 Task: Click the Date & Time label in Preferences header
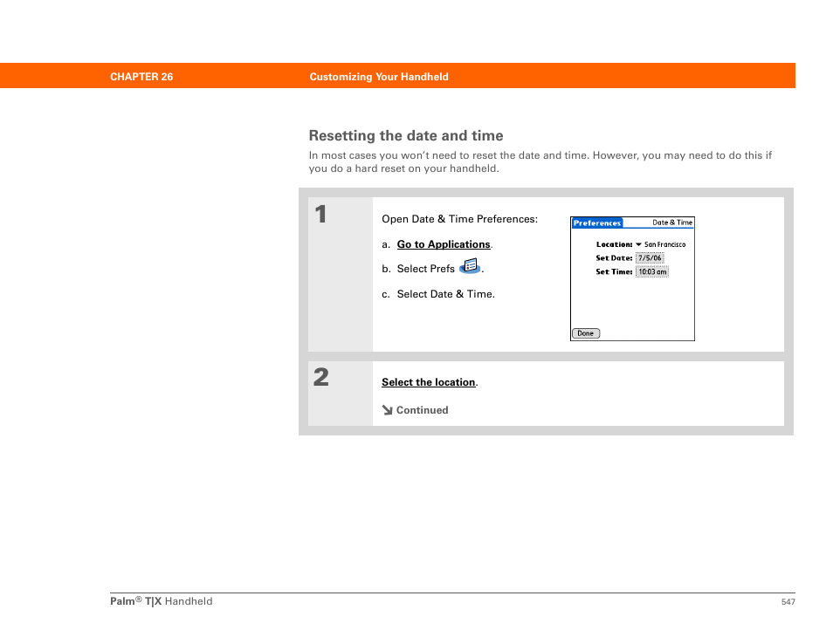point(672,223)
